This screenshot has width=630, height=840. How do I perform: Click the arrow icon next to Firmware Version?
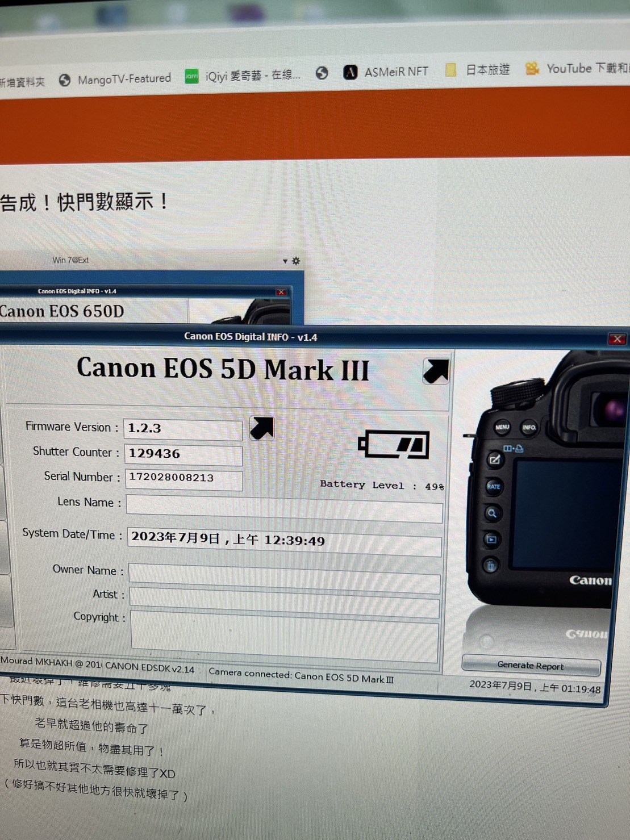(262, 428)
